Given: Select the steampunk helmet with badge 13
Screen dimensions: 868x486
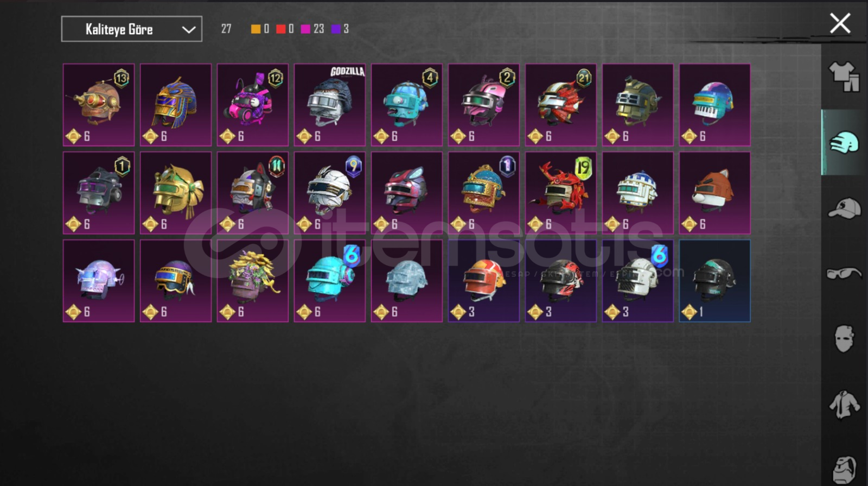Looking at the screenshot, I should pos(99,105).
